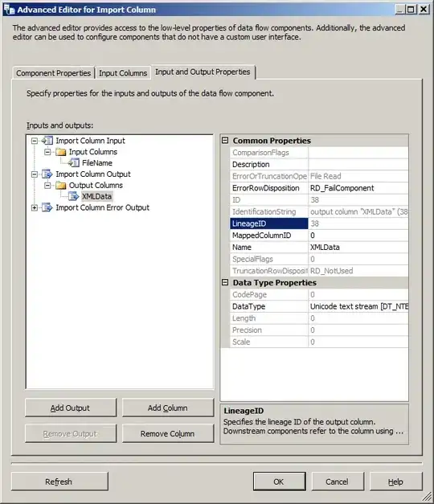This screenshot has width=434, height=504.
Task: Select the Length property row
Action: point(319,318)
